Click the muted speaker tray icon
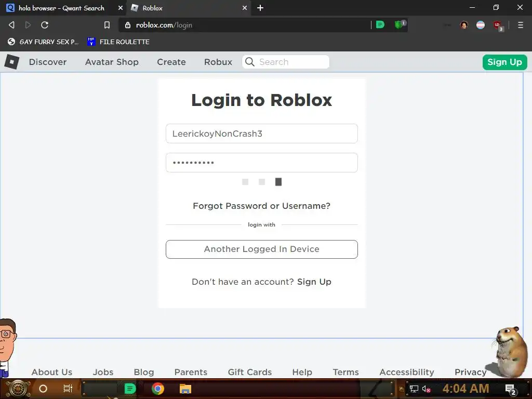Screen dimensions: 532x399 426,389
